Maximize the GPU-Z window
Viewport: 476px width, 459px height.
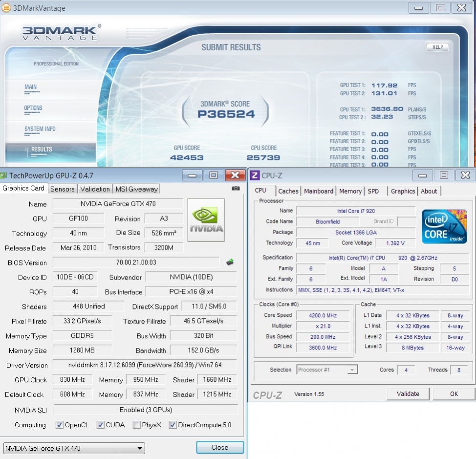(214, 175)
